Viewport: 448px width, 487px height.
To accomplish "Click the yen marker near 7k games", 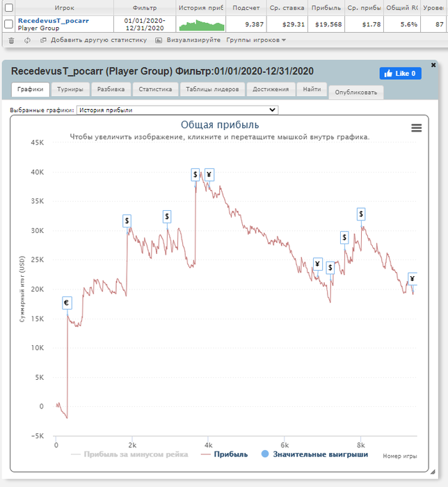I will click(318, 264).
